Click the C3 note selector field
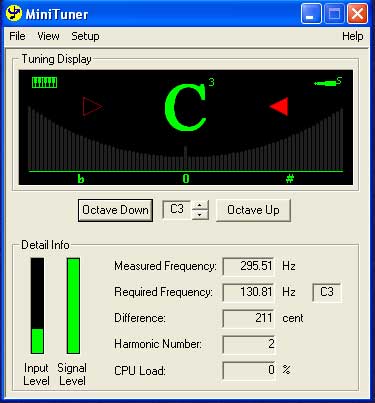Image resolution: width=375 pixels, height=403 pixels. pyautogui.click(x=177, y=210)
